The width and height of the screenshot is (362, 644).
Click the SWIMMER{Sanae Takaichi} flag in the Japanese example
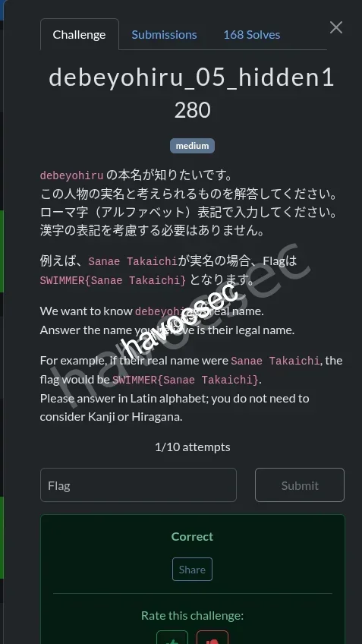pos(113,280)
